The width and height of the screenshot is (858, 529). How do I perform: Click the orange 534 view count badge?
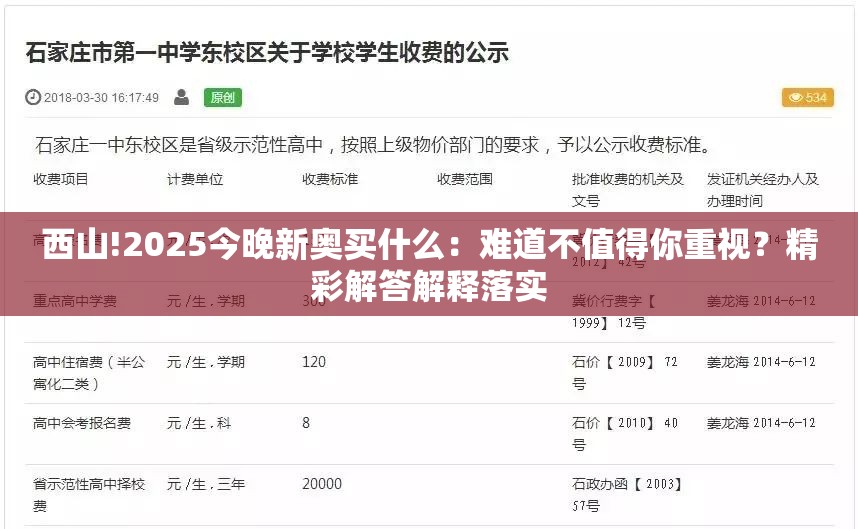pos(808,97)
